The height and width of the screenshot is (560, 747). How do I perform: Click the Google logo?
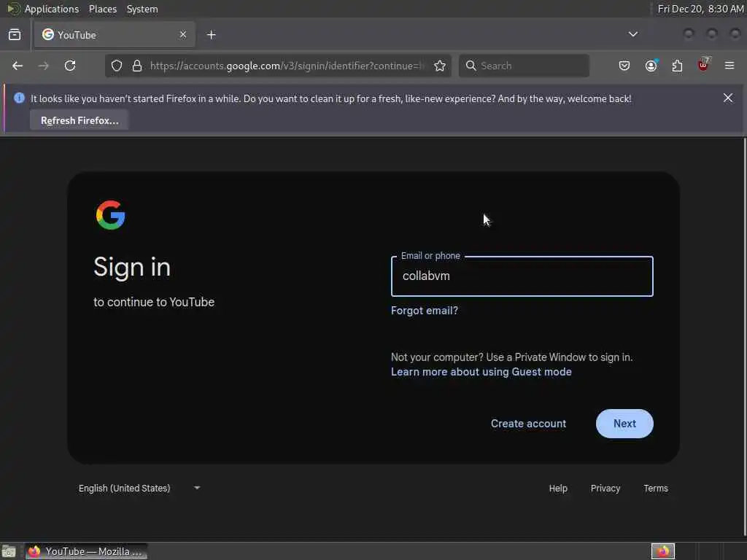click(x=111, y=215)
